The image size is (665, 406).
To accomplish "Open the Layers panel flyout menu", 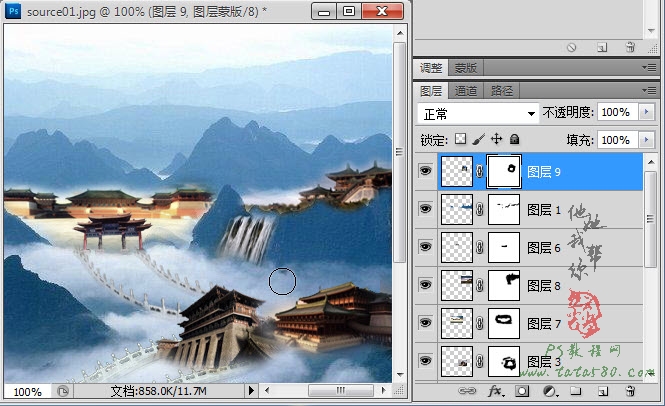I will [649, 90].
